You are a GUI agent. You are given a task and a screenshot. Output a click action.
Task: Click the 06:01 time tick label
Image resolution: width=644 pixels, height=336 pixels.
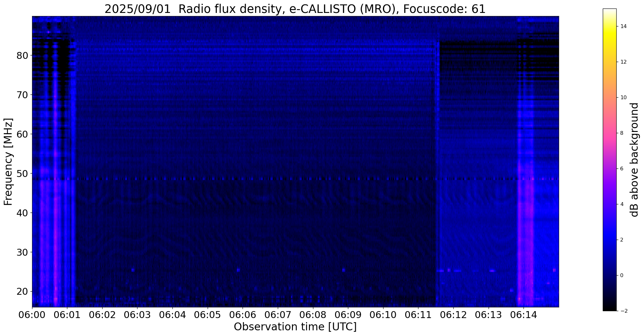[67, 315]
